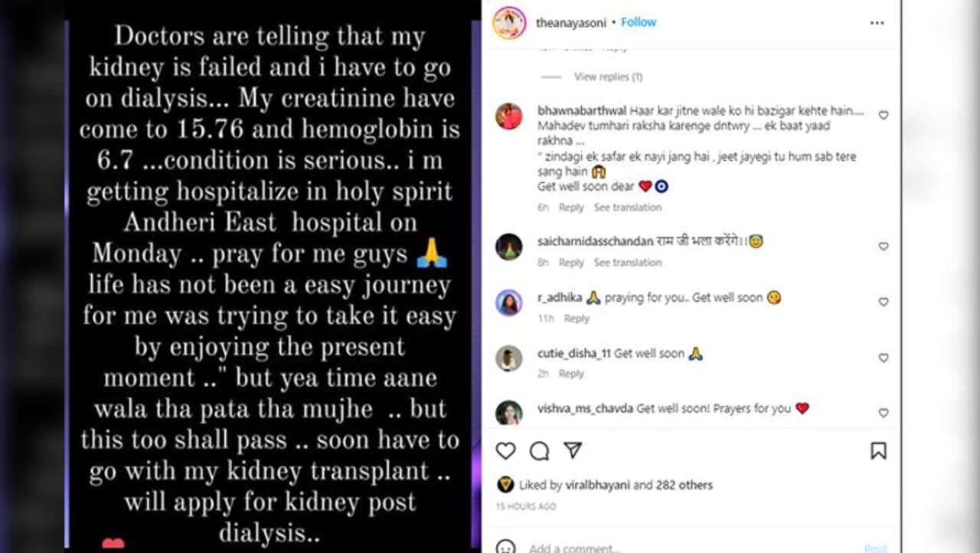This screenshot has width=980, height=553.
Task: View the '282 others' likes list
Action: click(x=684, y=485)
